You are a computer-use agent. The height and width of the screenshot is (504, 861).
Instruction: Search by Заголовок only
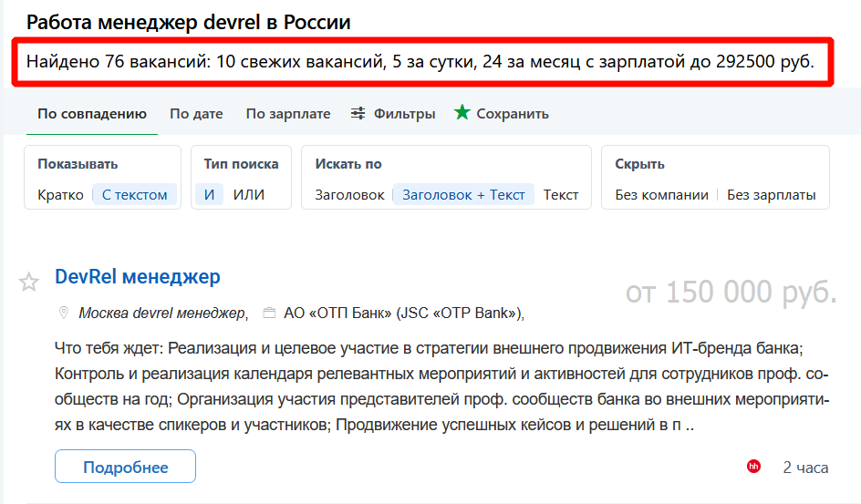(x=349, y=194)
